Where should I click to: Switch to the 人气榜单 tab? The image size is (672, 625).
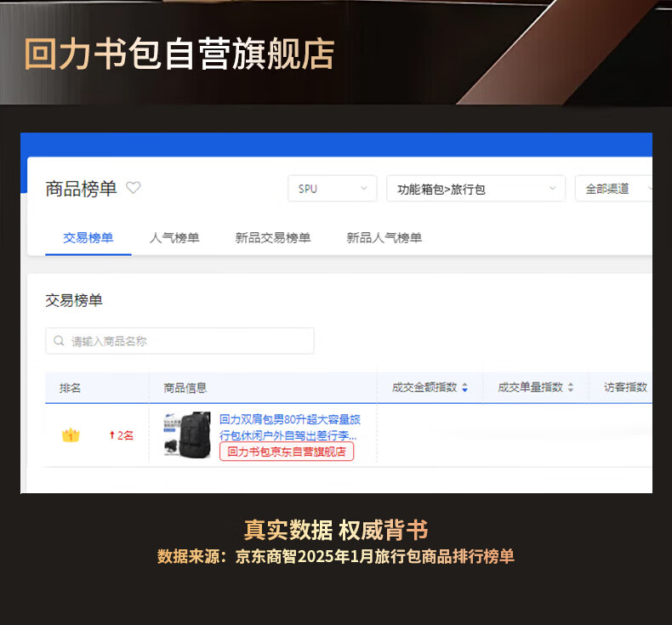pyautogui.click(x=174, y=238)
